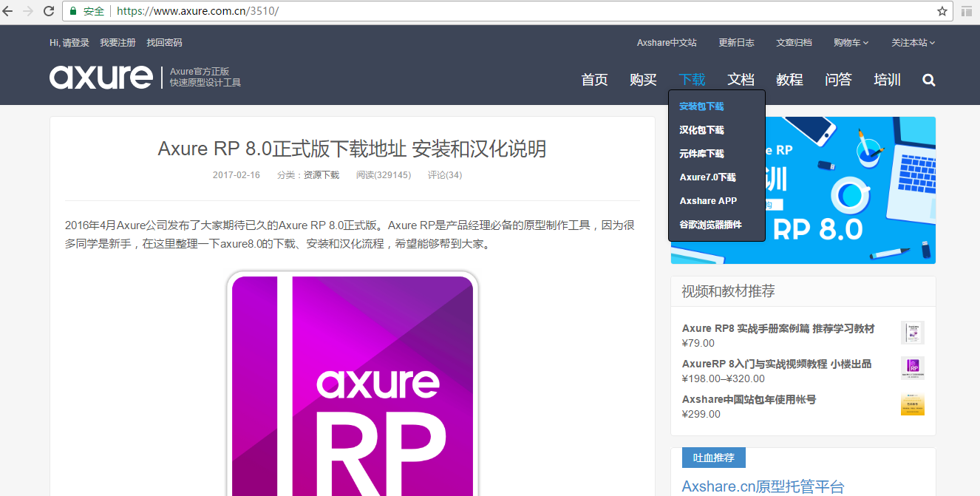
Task: Bookmark this page with the star icon
Action: point(942,11)
